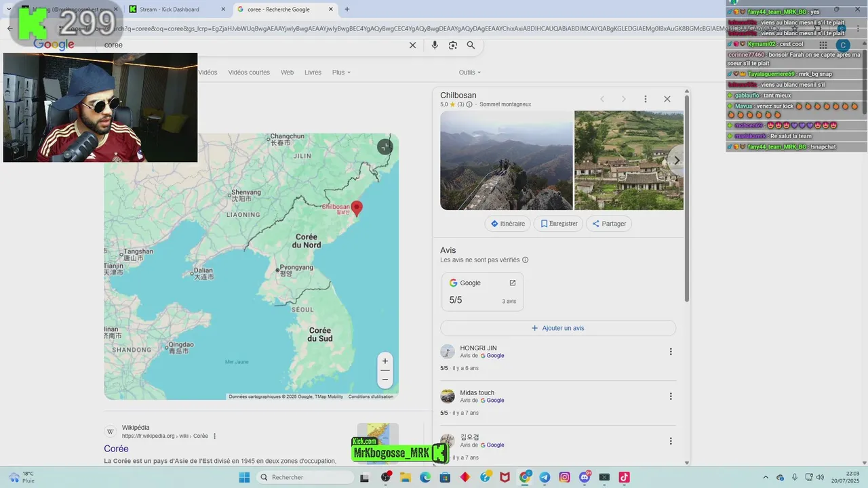Open the Google apps grid icon
The width and height of the screenshot is (868, 488).
pyautogui.click(x=823, y=45)
